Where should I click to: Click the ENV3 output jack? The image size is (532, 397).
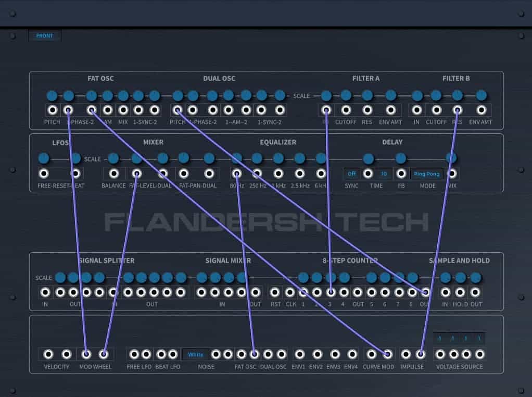335,355
